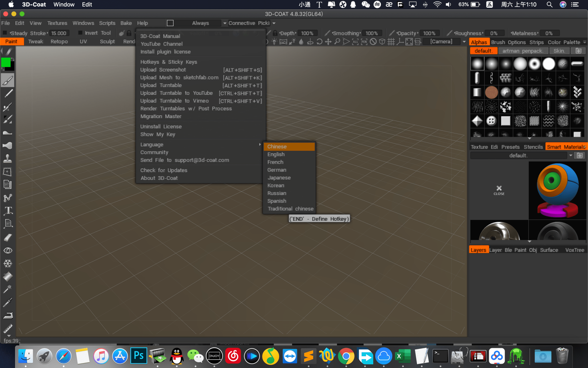Screen dimensions: 588x368
Task: Toggle the checkbox next to Always
Action: [x=170, y=23]
